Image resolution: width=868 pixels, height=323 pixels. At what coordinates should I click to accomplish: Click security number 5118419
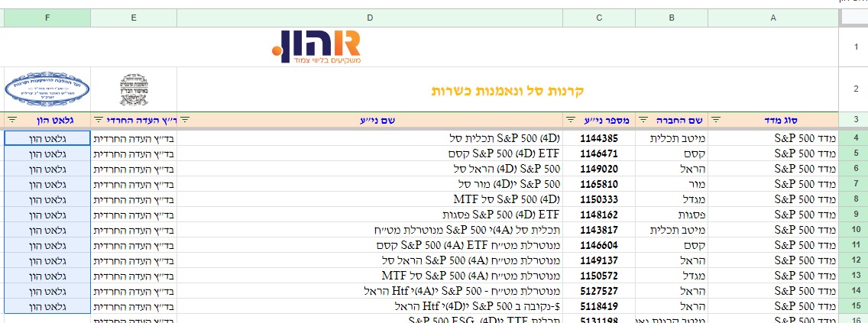pos(599,306)
